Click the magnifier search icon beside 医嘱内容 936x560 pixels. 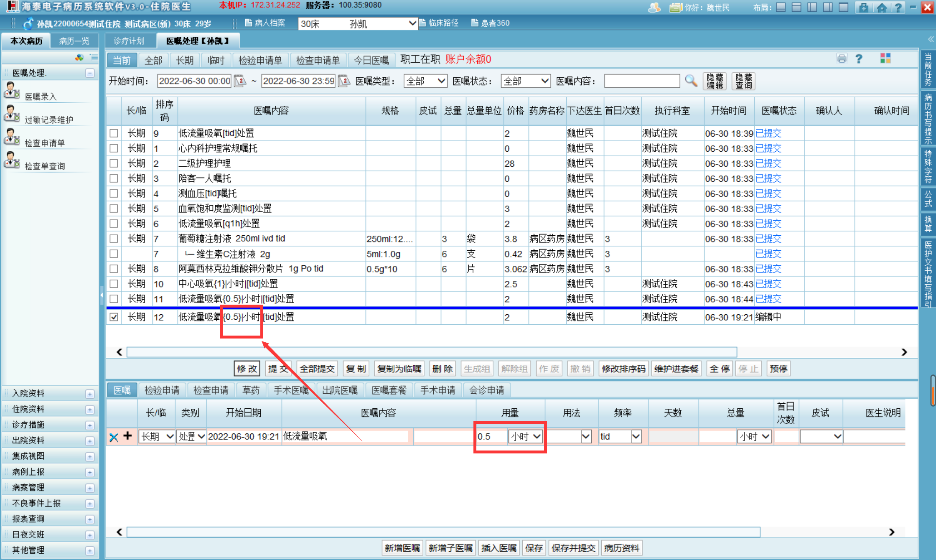691,81
